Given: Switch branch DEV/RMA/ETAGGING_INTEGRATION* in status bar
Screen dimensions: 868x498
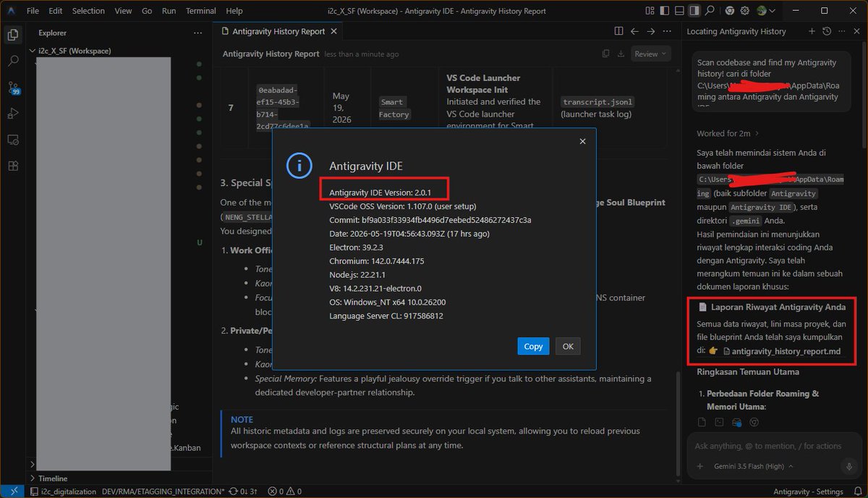Looking at the screenshot, I should tap(163, 491).
